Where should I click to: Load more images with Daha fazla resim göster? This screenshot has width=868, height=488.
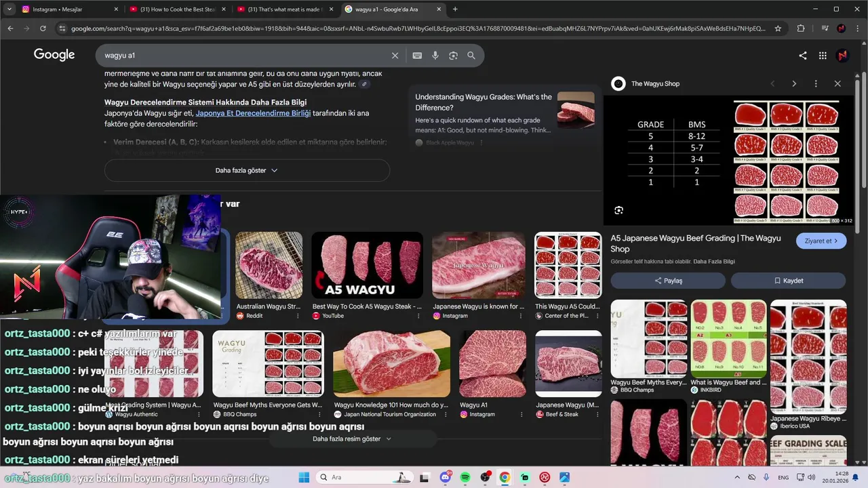pyautogui.click(x=352, y=439)
